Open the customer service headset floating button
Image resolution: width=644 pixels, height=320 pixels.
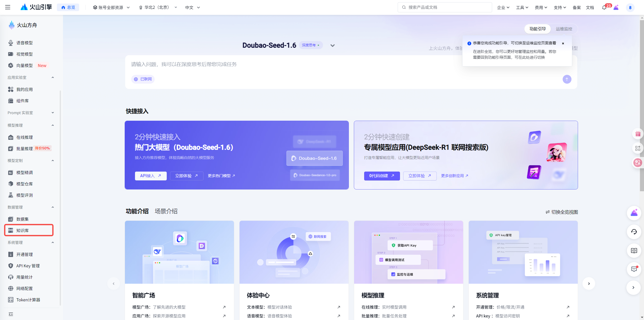click(634, 232)
